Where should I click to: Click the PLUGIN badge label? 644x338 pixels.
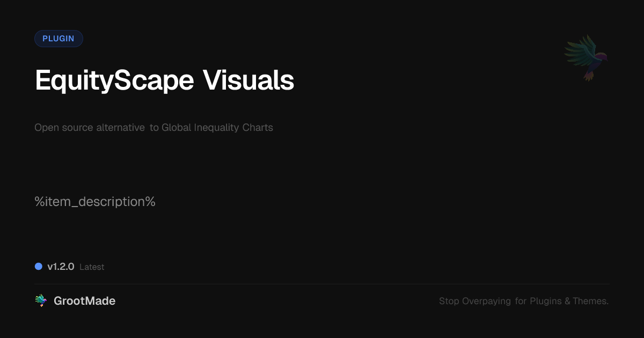tap(58, 39)
